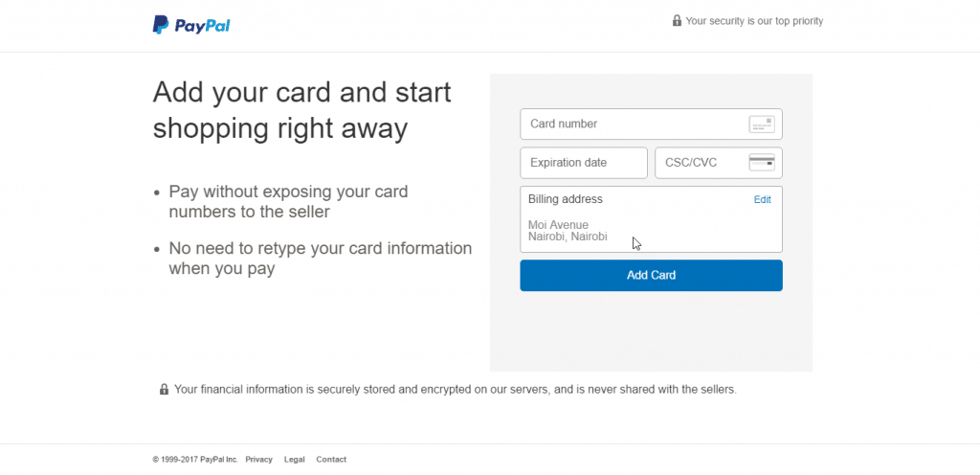Click the "© 1999-2017 PayPal Inc." copyright text
The width and height of the screenshot is (980, 475).
195,460
